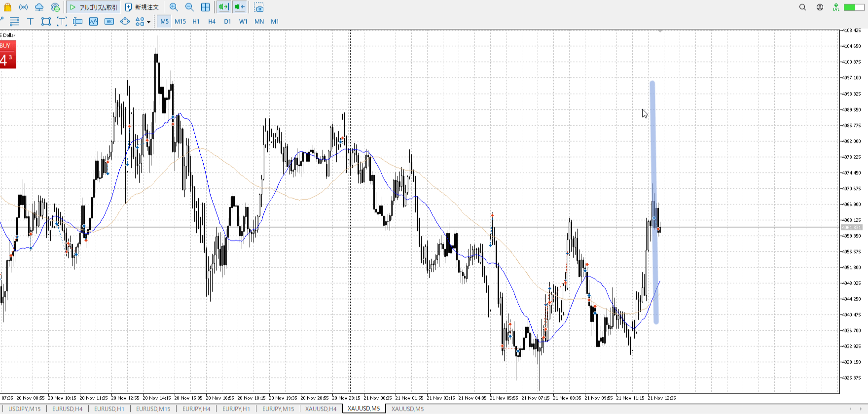Switch timeframe to H1
This screenshot has width=868, height=414.
click(196, 21)
